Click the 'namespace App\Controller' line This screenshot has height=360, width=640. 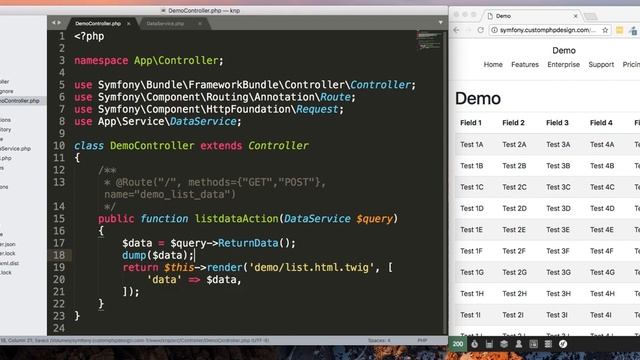click(x=149, y=60)
